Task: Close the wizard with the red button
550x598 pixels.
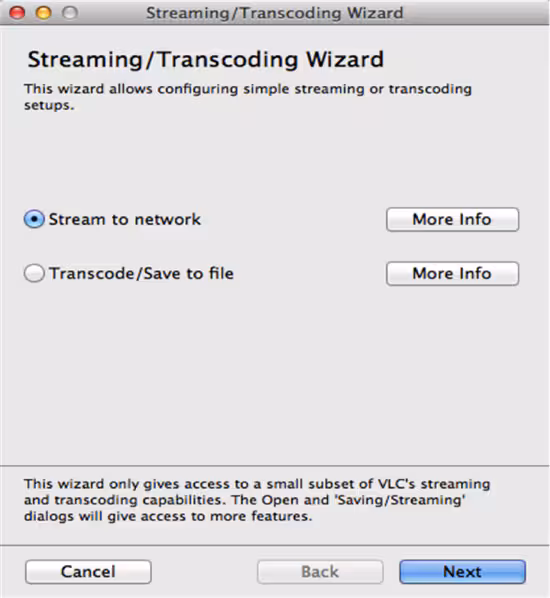Action: point(17,13)
